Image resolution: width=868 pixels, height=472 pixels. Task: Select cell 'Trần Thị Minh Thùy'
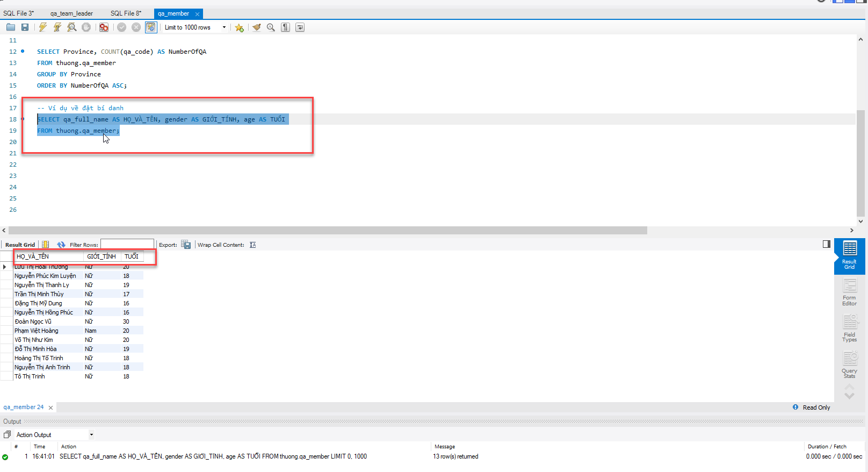click(48, 294)
